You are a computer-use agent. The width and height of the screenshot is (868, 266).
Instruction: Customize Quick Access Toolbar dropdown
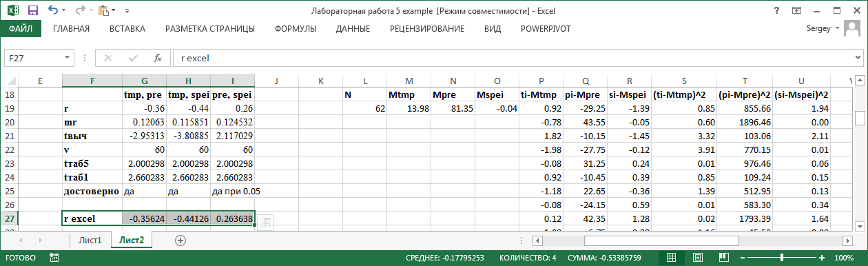(x=127, y=11)
